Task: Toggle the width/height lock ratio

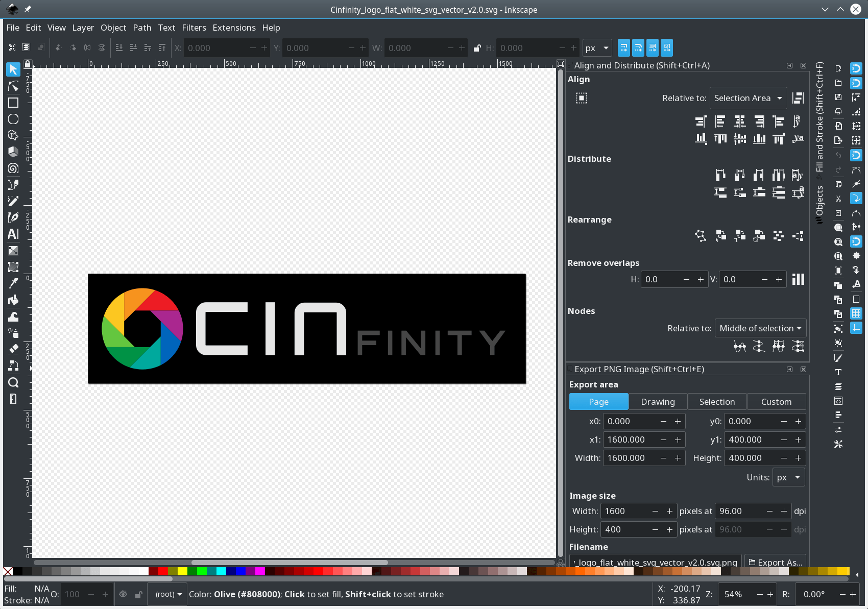Action: [x=477, y=48]
